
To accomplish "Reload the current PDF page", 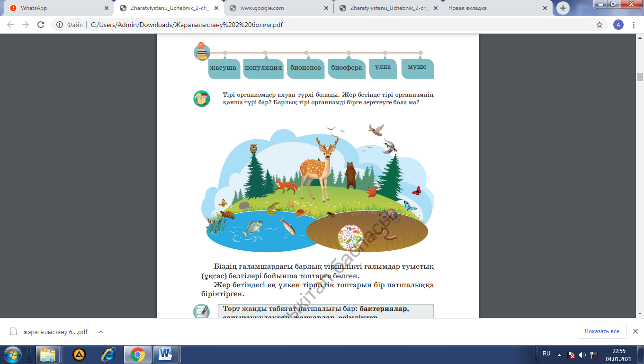I will (41, 25).
